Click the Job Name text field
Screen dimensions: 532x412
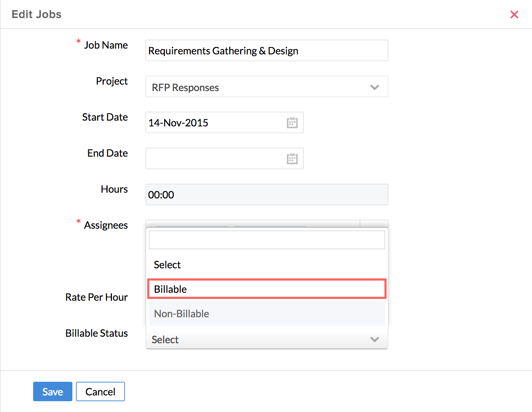tap(266, 51)
